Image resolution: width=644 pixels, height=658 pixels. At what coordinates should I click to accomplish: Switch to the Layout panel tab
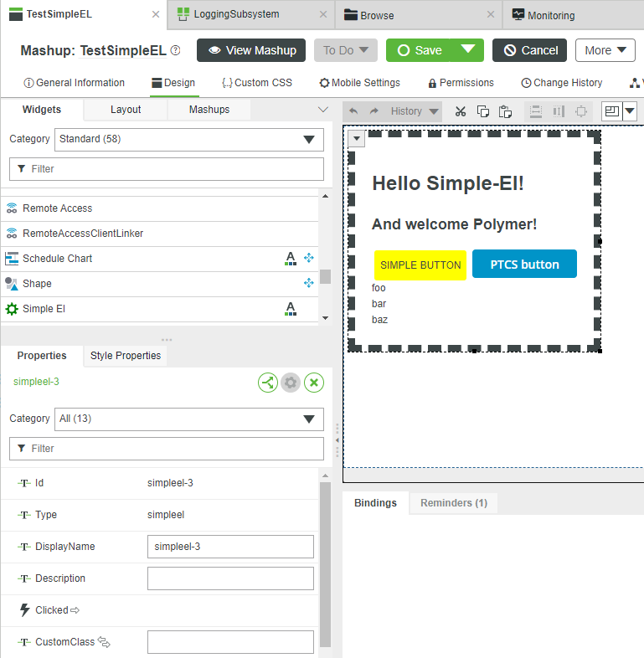point(126,110)
